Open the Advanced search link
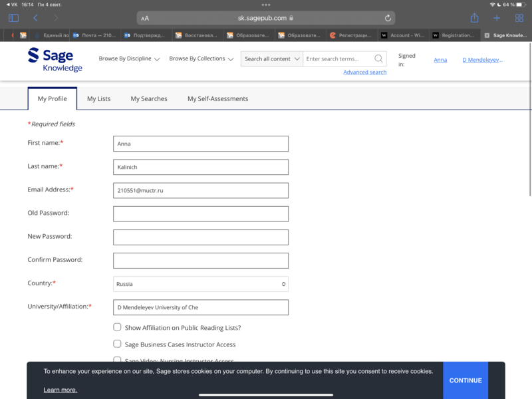 364,72
